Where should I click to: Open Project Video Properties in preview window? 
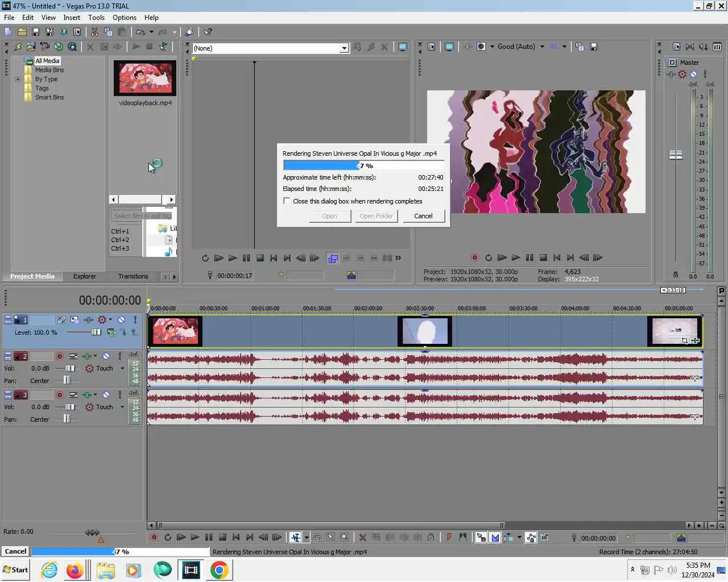tap(431, 47)
